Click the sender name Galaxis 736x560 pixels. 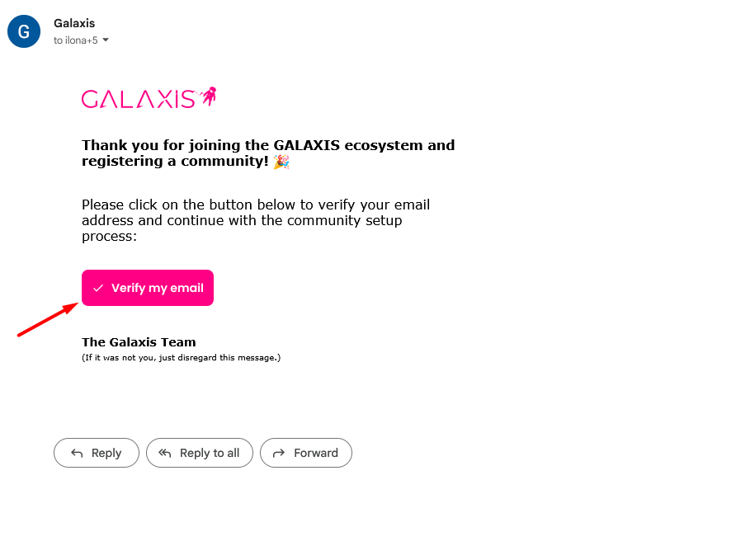click(x=74, y=23)
